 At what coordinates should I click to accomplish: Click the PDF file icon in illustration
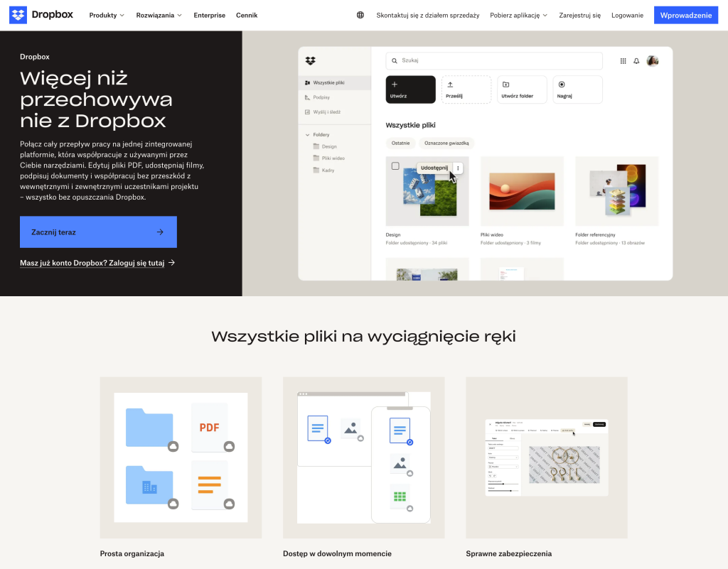[210, 427]
